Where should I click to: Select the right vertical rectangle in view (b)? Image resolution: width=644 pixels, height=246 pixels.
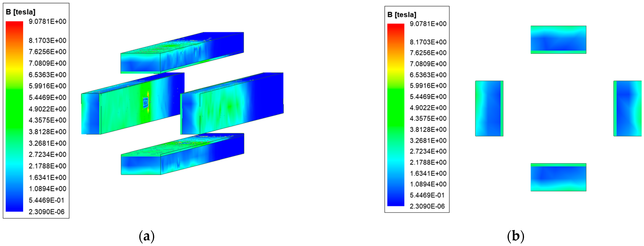(x=628, y=108)
